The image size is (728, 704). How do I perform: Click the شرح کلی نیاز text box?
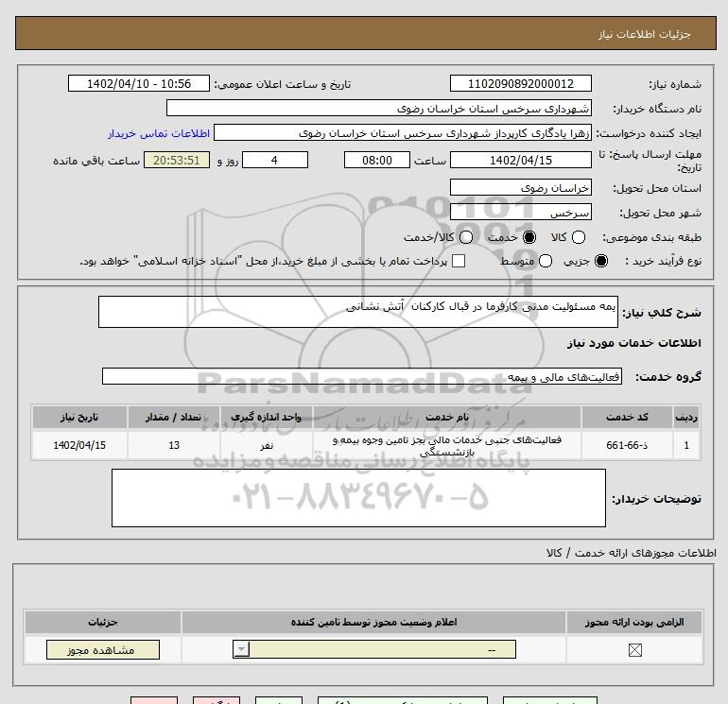tap(358, 312)
